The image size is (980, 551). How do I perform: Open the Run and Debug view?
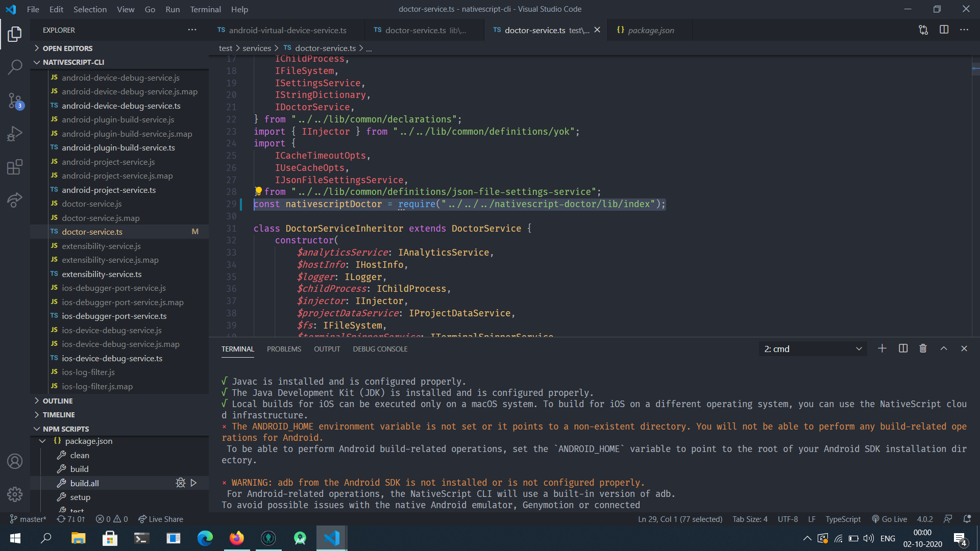[x=15, y=134]
